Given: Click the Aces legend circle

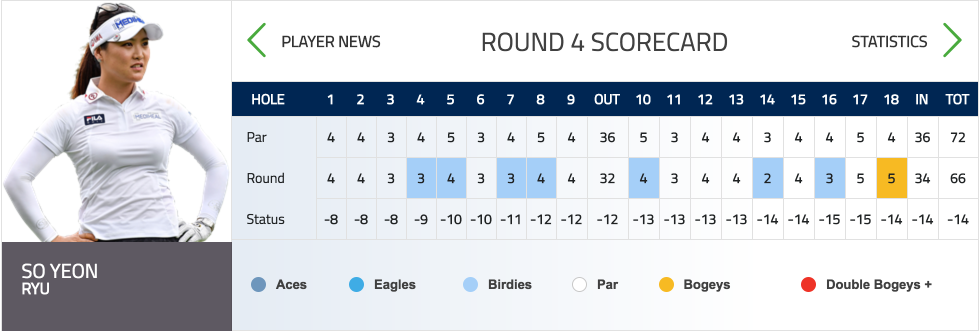Looking at the screenshot, I should pyautogui.click(x=258, y=284).
